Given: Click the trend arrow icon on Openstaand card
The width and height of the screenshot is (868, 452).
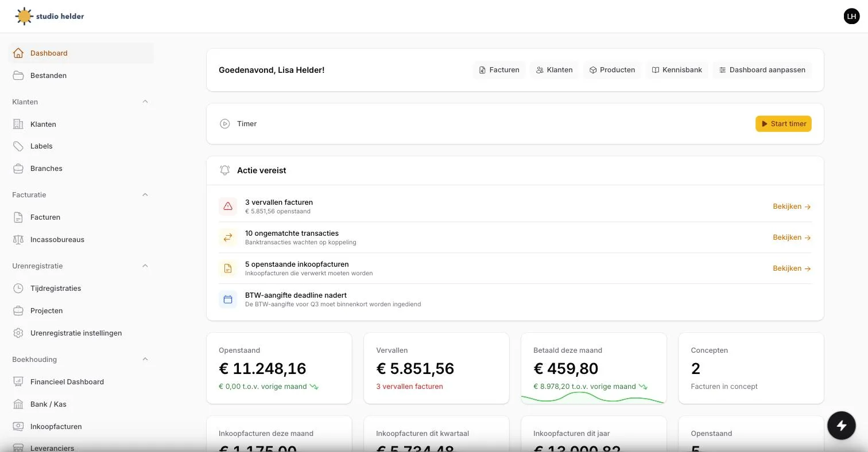Looking at the screenshot, I should [314, 387].
